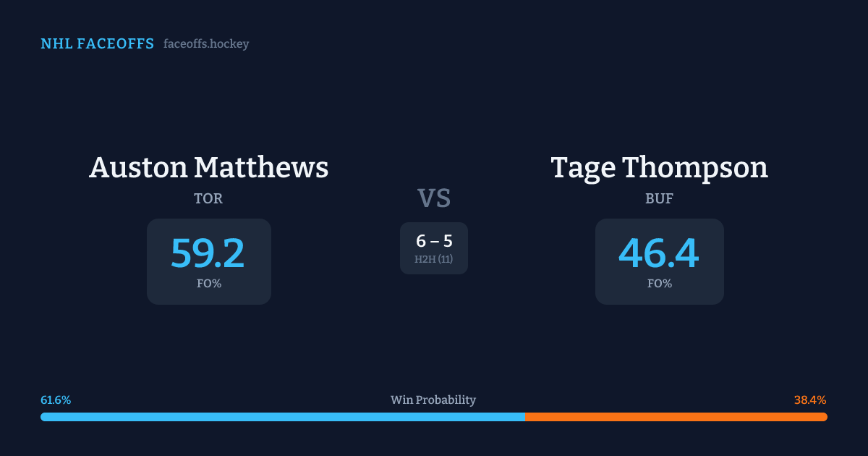
Task: Click the 61.6% win probability value
Action: [x=56, y=400]
